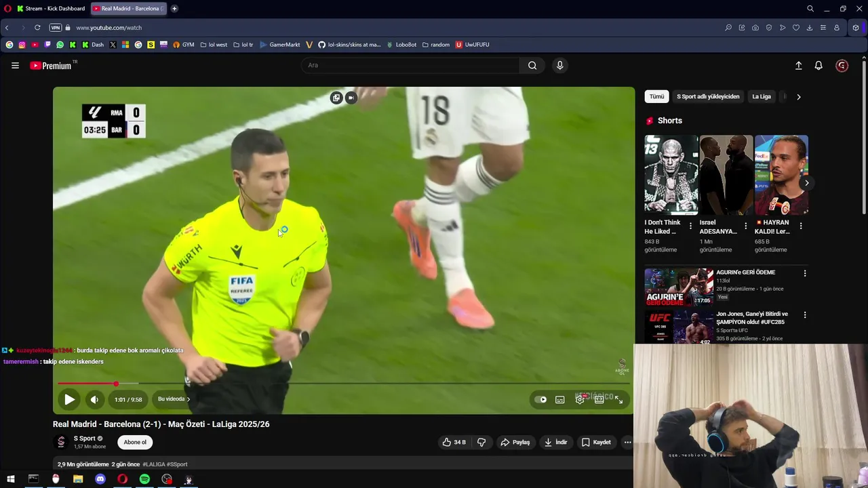The width and height of the screenshot is (868, 488).
Task: Open Discord from the taskbar
Action: [100, 479]
